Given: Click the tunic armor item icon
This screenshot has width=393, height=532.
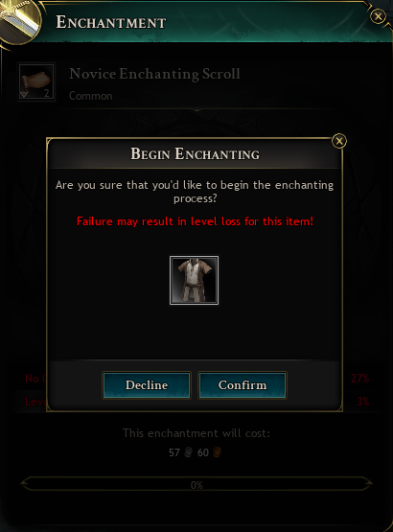Looking at the screenshot, I should coord(195,280).
